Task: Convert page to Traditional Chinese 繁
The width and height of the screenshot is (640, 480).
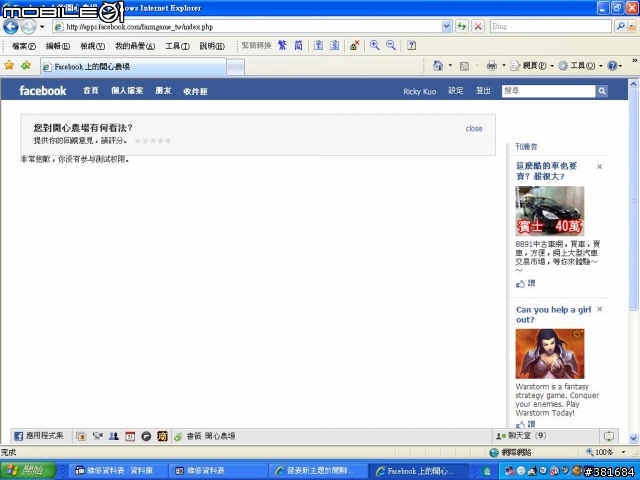Action: point(282,45)
